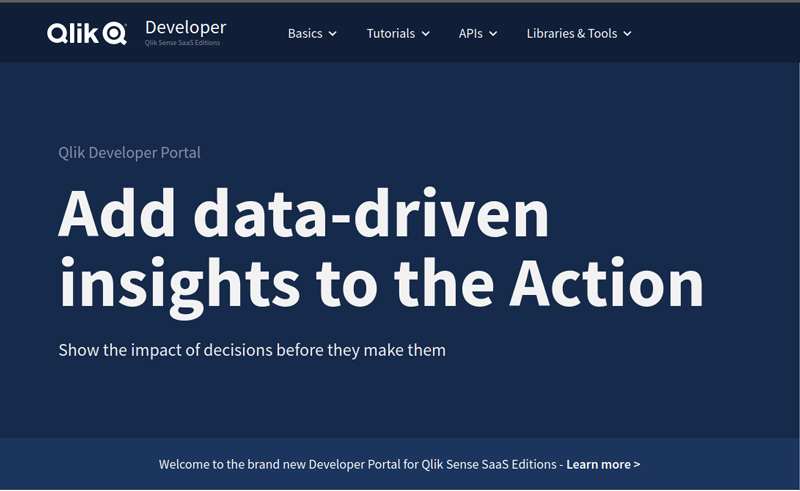The height and width of the screenshot is (491, 800).
Task: Open the APIs menu
Action: (470, 34)
